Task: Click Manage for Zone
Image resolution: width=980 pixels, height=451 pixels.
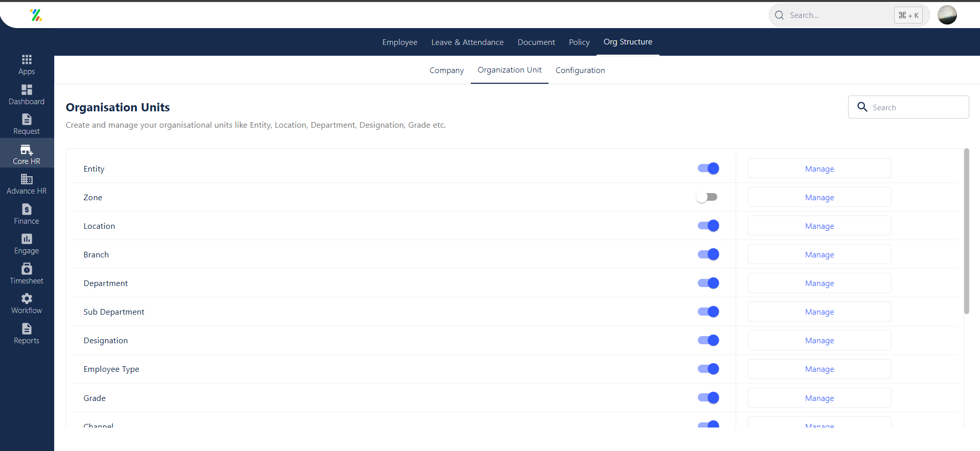Action: click(x=819, y=197)
